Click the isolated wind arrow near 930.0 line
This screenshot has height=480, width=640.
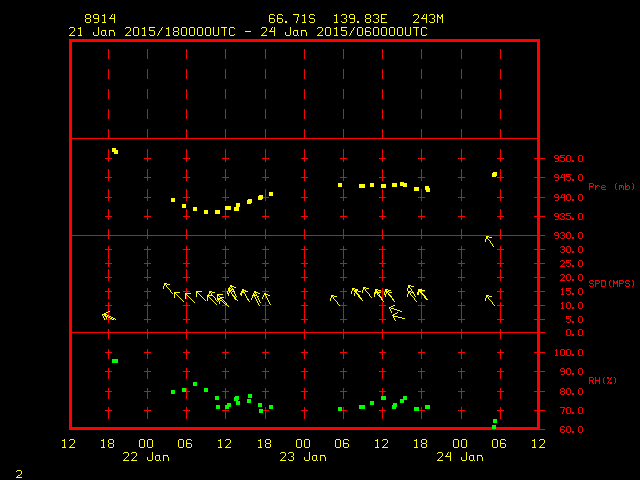[490, 241]
